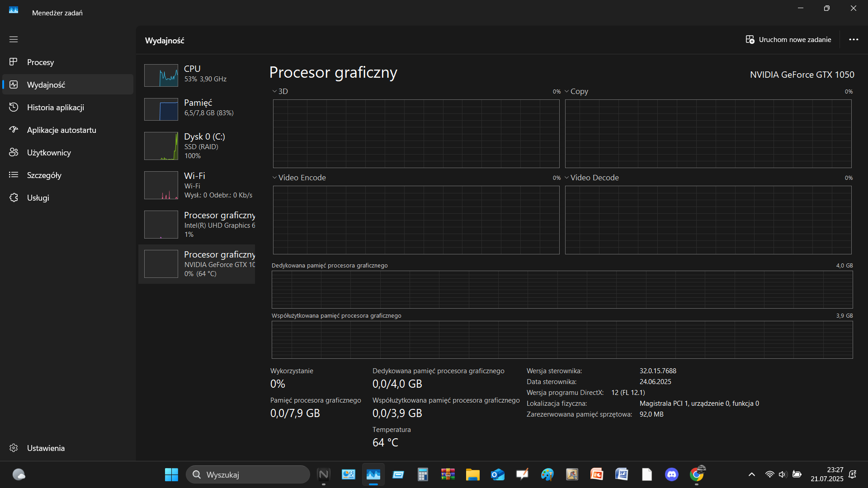Open the notification bell icon

click(853, 474)
